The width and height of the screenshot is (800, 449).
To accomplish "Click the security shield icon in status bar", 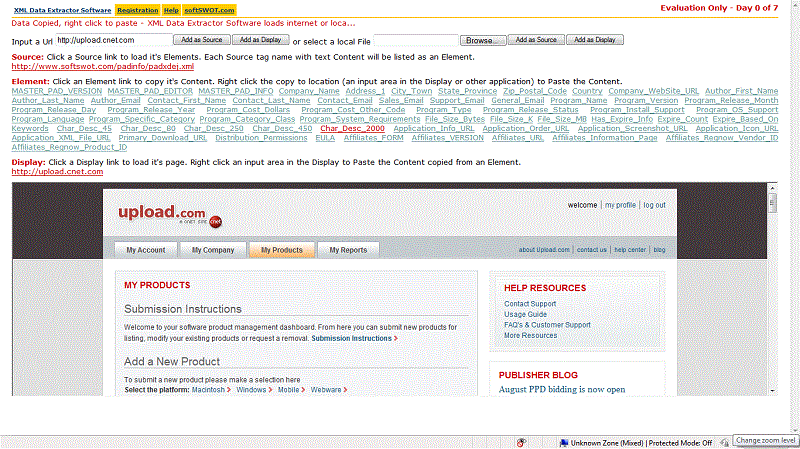I will pyautogui.click(x=521, y=442).
